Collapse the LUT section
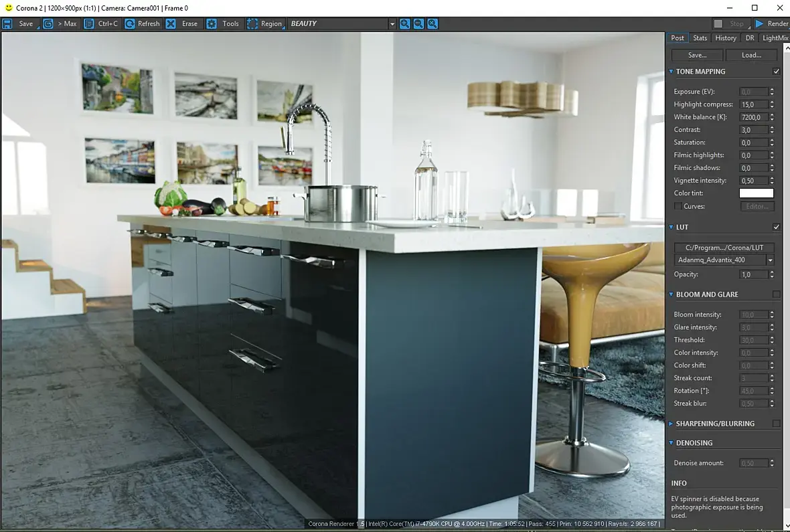Screen dimensions: 790x532 (671, 228)
